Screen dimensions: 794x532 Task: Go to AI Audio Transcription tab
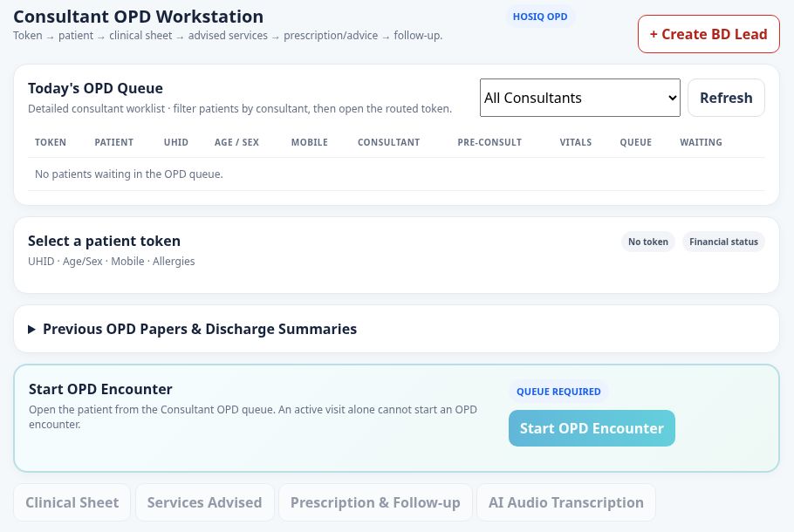[x=566, y=502]
